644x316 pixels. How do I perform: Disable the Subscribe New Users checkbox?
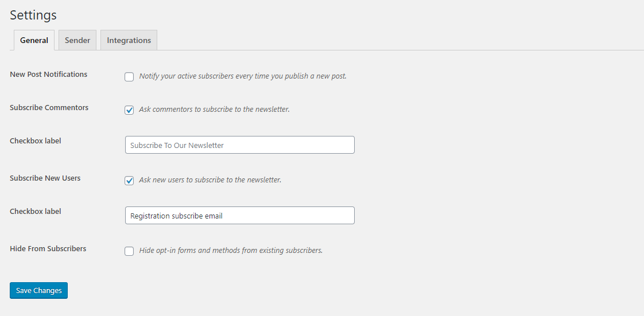(x=129, y=181)
